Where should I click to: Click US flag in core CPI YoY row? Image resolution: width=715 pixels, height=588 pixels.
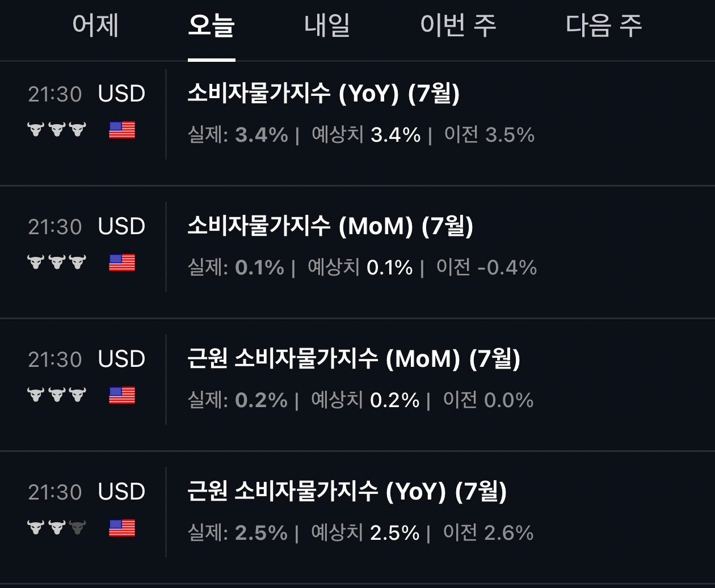coord(122,528)
